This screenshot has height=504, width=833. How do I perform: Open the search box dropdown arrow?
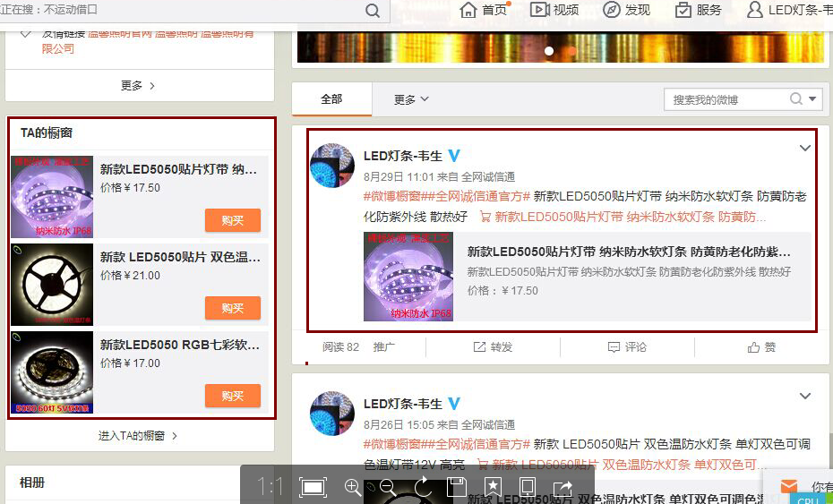coord(812,99)
